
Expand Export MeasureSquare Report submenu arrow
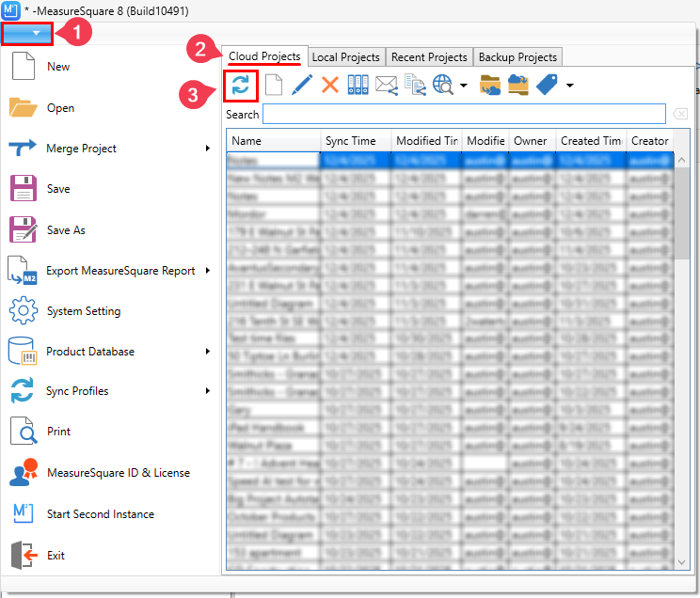coord(208,271)
